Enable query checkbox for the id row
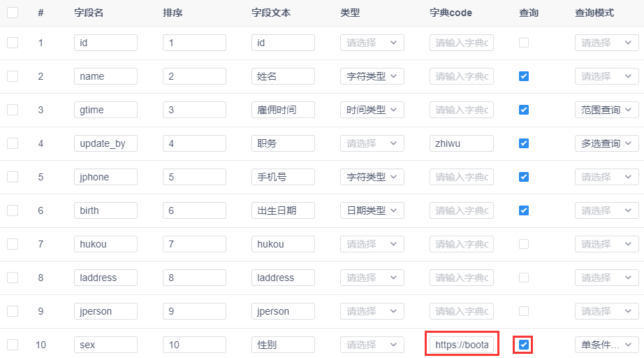 [524, 43]
